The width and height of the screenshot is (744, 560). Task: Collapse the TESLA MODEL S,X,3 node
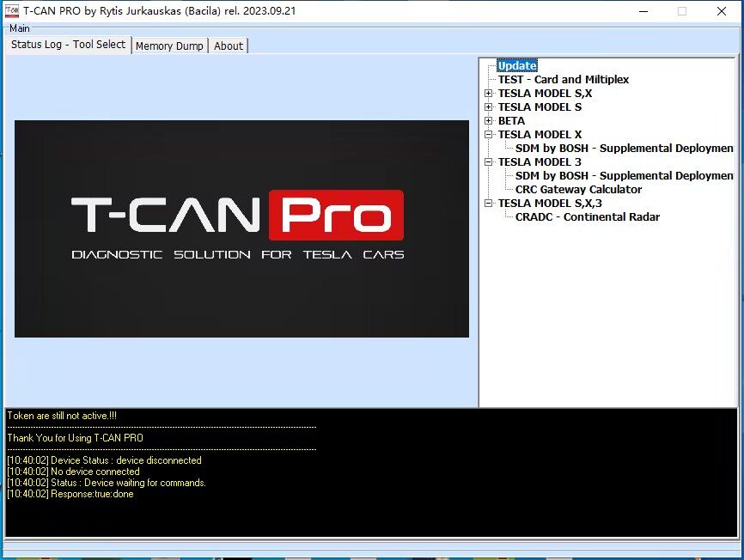pyautogui.click(x=488, y=204)
